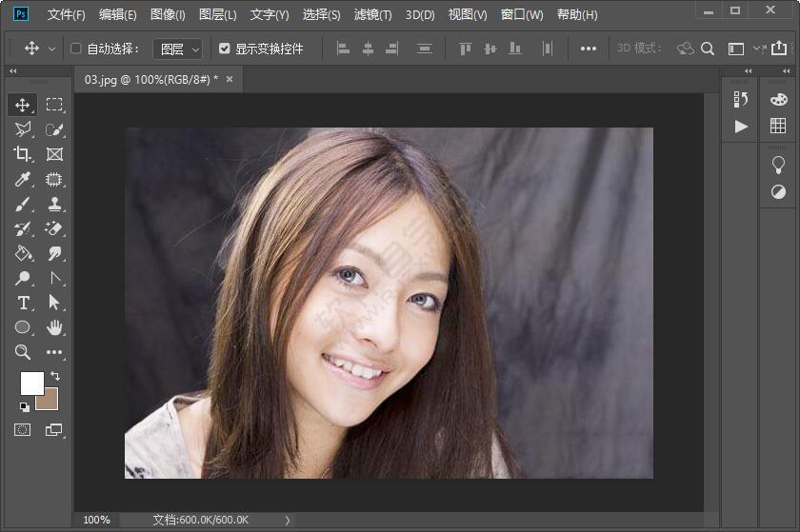Viewport: 800px width, 532px height.
Task: Select the Quick Selection tool
Action: (54, 129)
